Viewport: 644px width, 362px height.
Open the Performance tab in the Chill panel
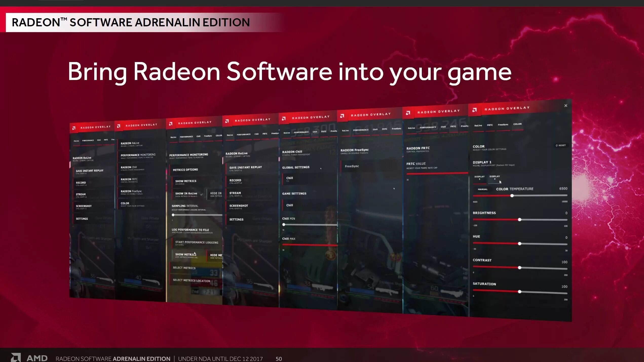pyautogui.click(x=301, y=132)
